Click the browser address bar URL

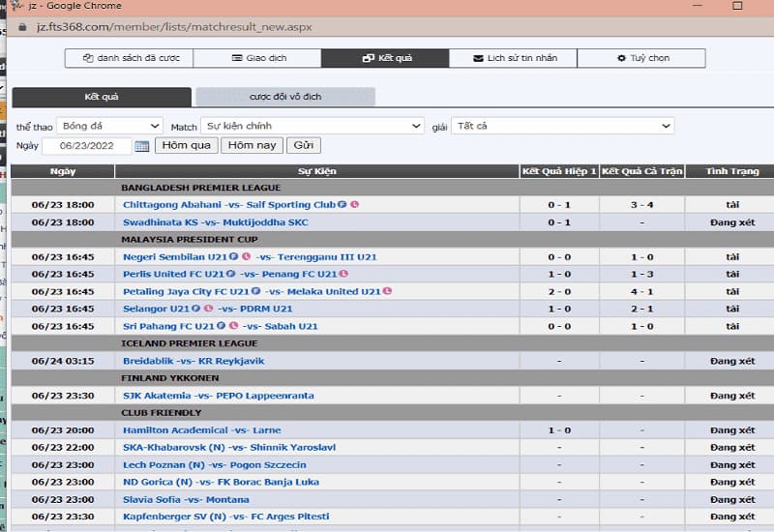pyautogui.click(x=174, y=27)
